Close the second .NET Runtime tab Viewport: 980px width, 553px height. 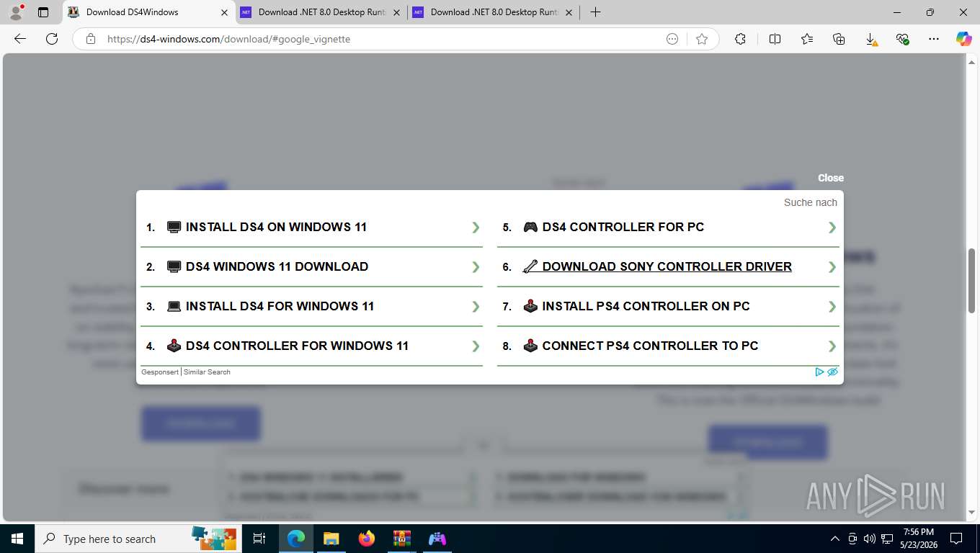(396, 12)
